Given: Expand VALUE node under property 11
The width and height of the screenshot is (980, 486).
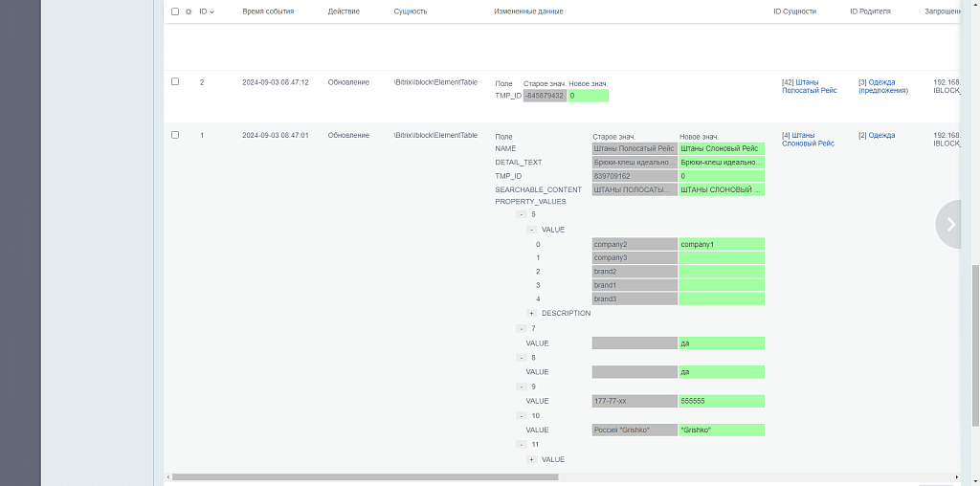Looking at the screenshot, I should (531, 459).
